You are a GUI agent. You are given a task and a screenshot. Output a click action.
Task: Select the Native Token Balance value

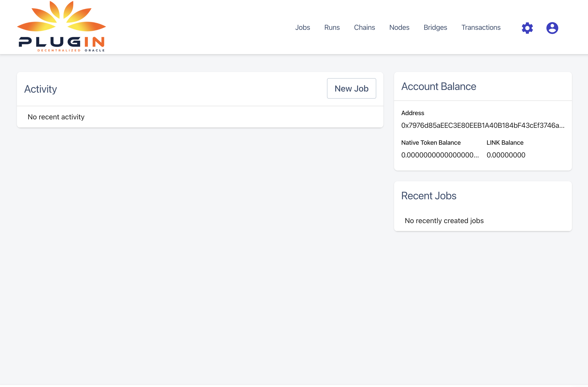click(x=440, y=155)
